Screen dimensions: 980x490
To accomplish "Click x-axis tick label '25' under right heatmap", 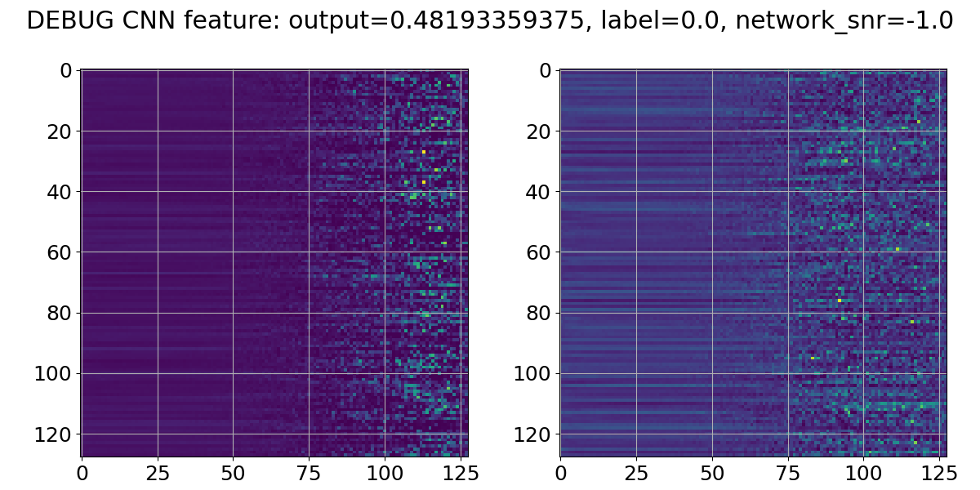I will (x=637, y=473).
